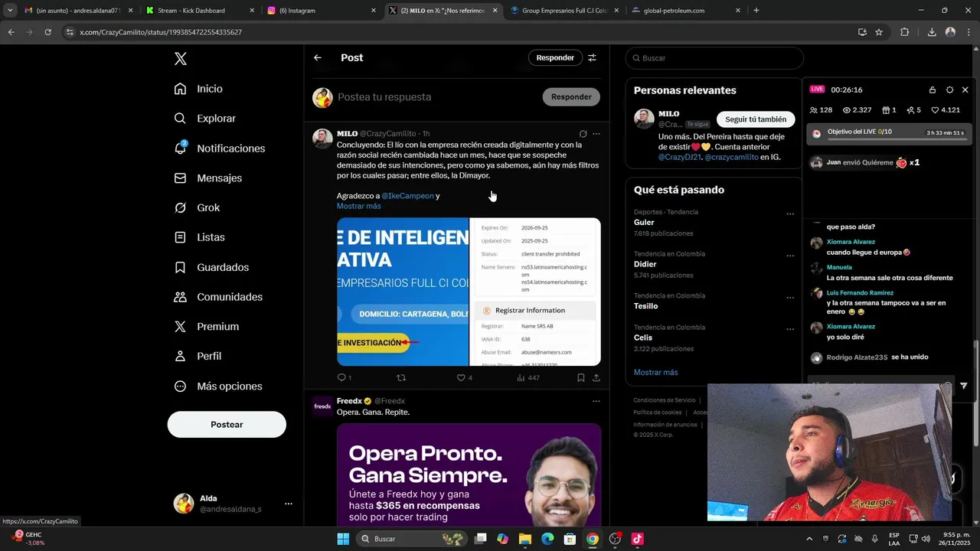Open Perfil in the sidebar
The image size is (980, 551).
click(198, 357)
